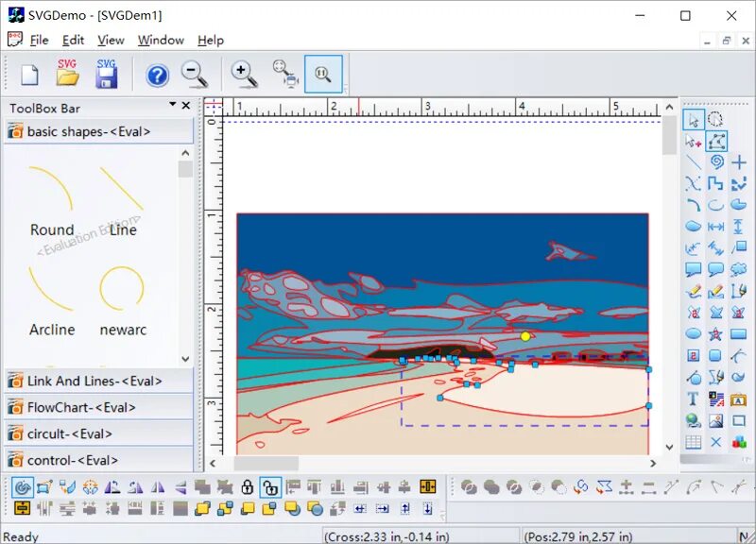This screenshot has height=544, width=756.
Task: Click the zoom-to-selection magnifier icon
Action: (285, 74)
